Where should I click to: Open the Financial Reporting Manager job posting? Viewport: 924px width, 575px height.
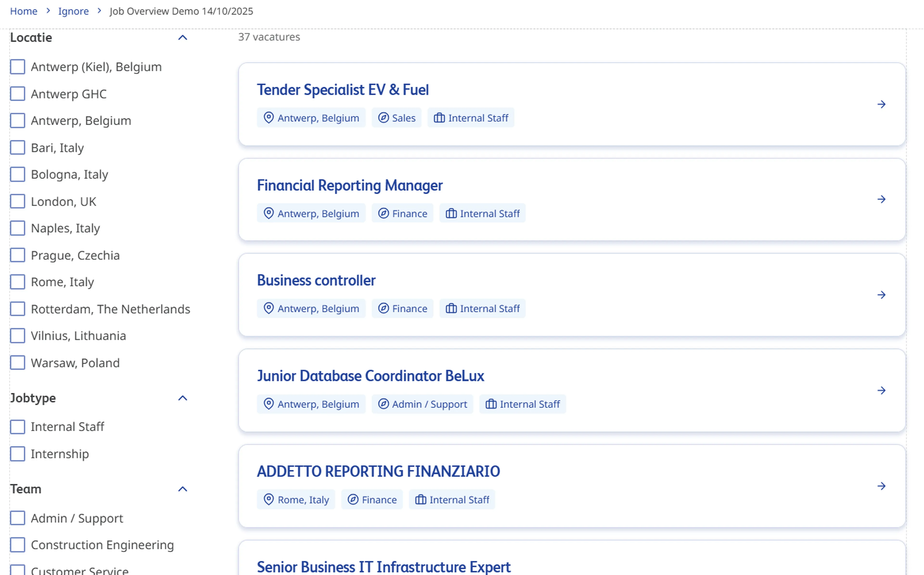pos(350,185)
